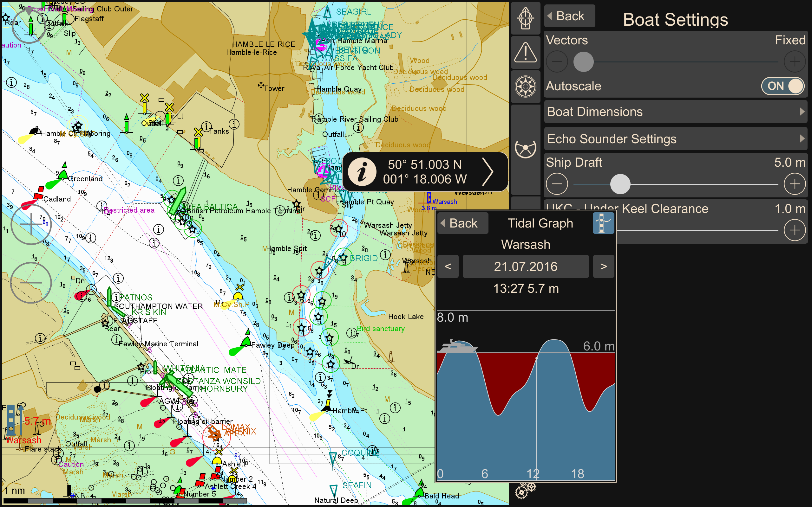The width and height of the screenshot is (812, 507).
Task: Click the tide station icon in Tidal Graph
Action: click(603, 223)
